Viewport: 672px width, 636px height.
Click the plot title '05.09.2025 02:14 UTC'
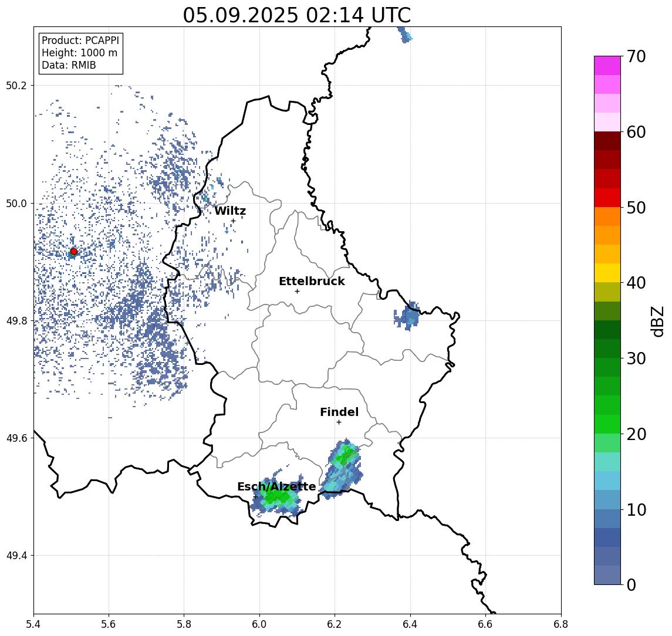296,15
